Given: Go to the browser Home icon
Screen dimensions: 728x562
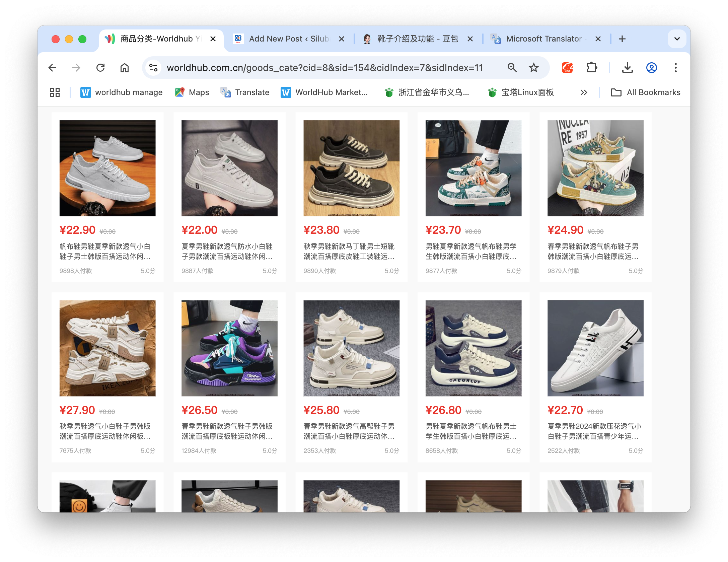Looking at the screenshot, I should click(x=125, y=68).
